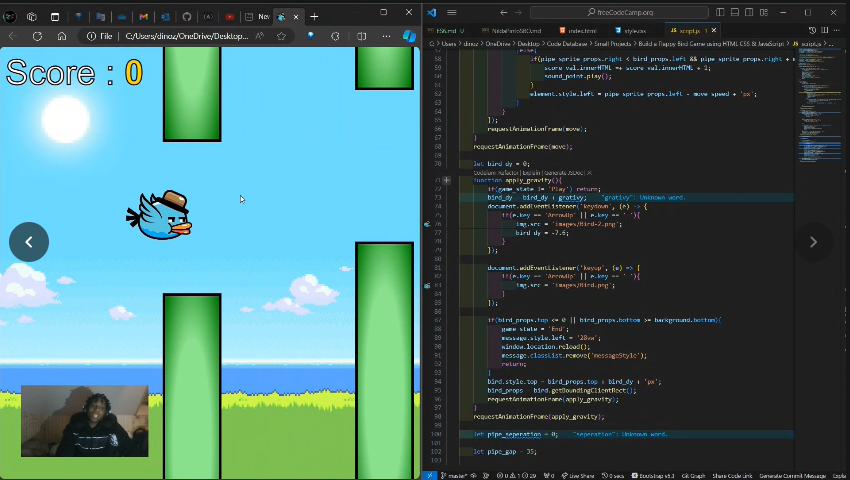Switch to the Gmail pinned tab
Screen dimensions: 850x480
[144, 17]
